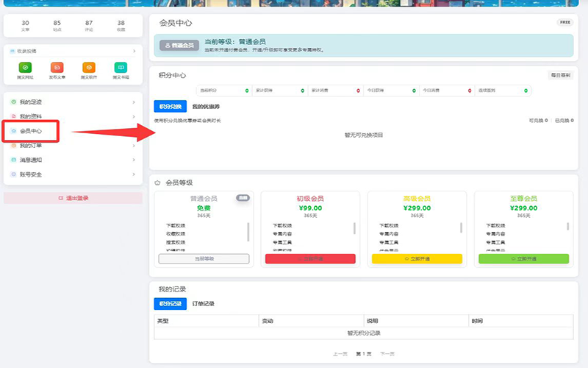Click the green 提交网址 icon
Viewport: 588px width, 368px height.
click(25, 67)
